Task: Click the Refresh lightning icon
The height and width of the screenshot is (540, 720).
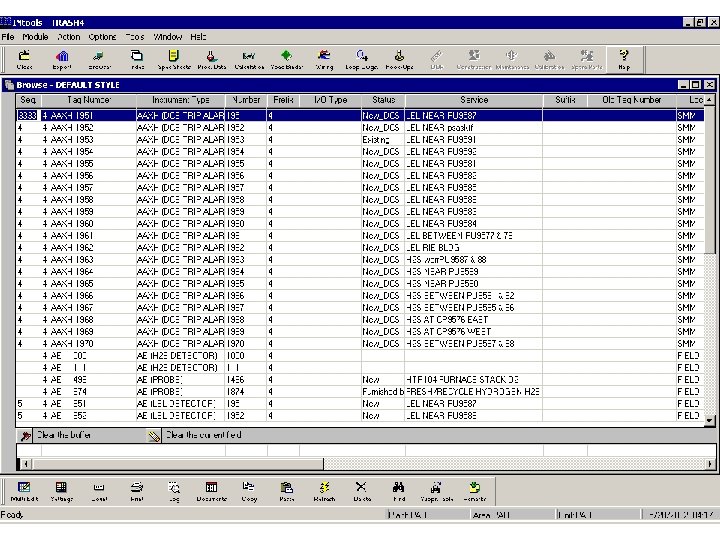Action: (x=324, y=491)
